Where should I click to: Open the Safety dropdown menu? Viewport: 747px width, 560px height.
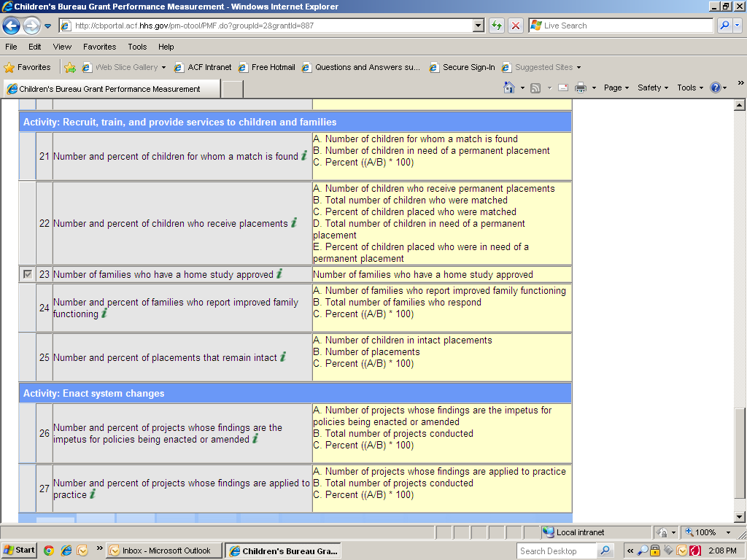(x=652, y=87)
